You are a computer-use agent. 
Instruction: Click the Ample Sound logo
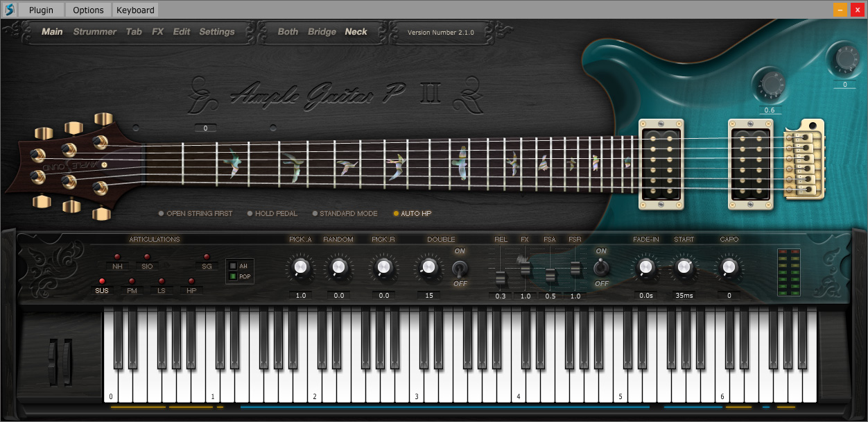[10, 10]
